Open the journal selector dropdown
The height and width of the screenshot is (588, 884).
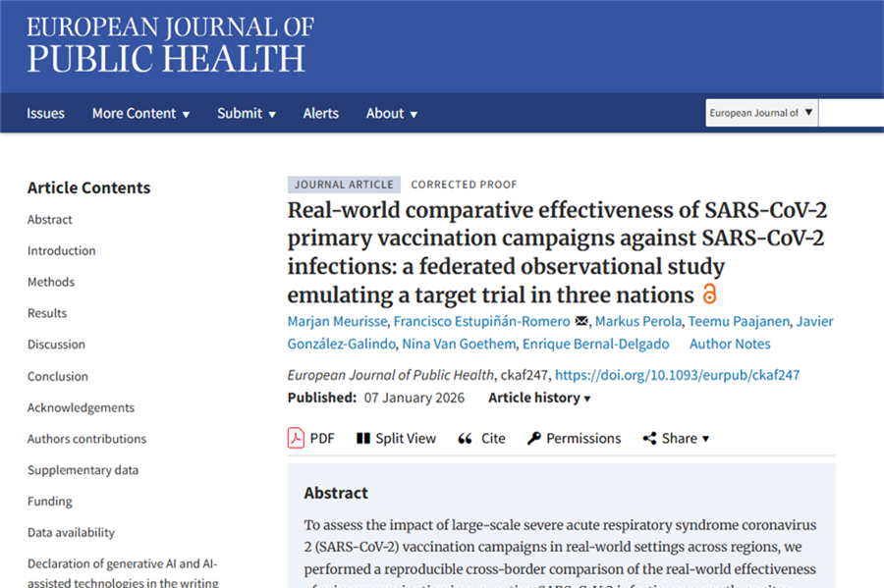click(x=761, y=112)
